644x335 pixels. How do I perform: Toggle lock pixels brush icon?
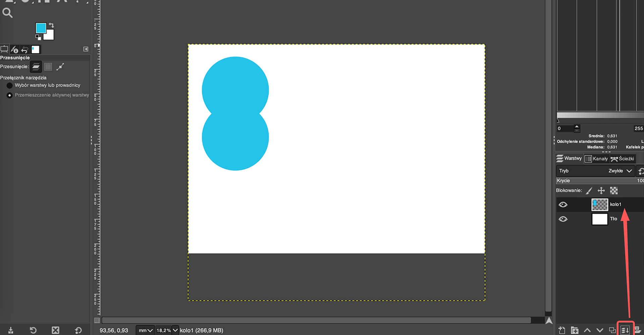589,191
